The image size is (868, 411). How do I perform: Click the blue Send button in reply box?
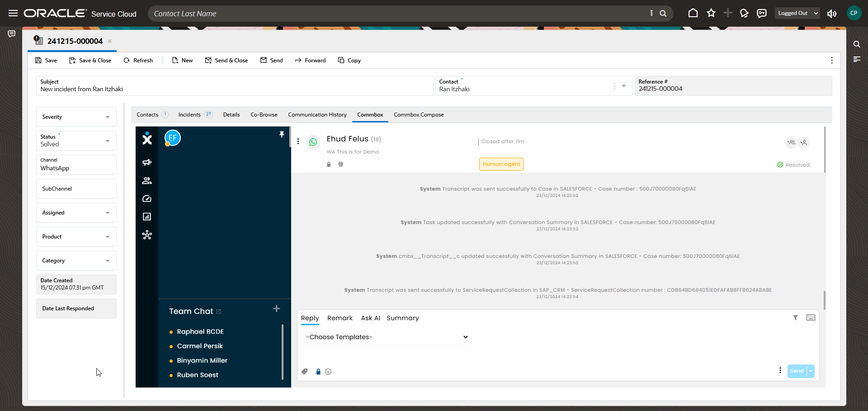coord(797,371)
